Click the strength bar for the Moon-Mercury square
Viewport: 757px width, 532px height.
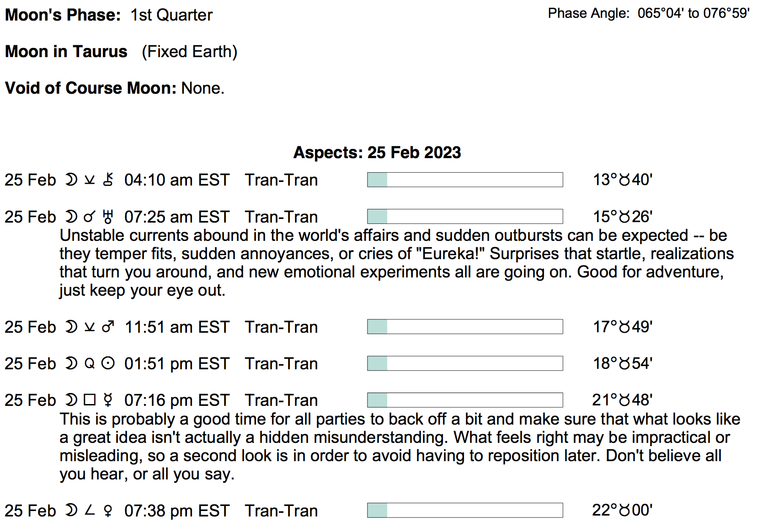[x=465, y=400]
